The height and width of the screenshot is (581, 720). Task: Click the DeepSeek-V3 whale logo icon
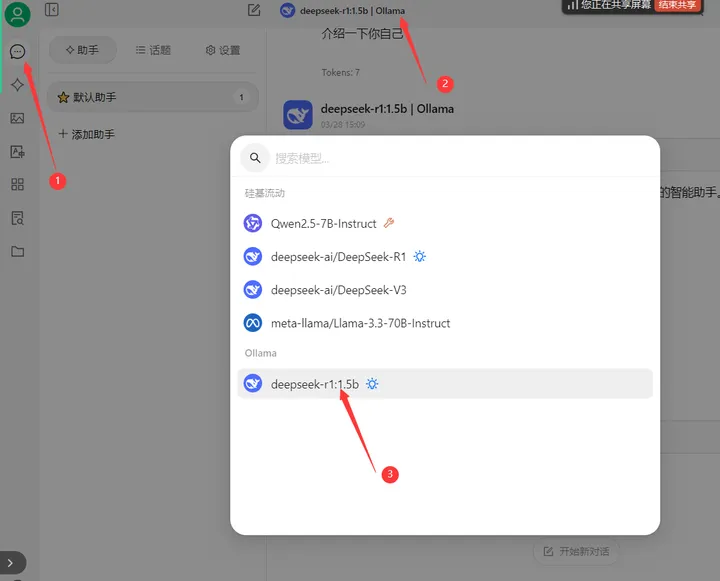coord(253,290)
